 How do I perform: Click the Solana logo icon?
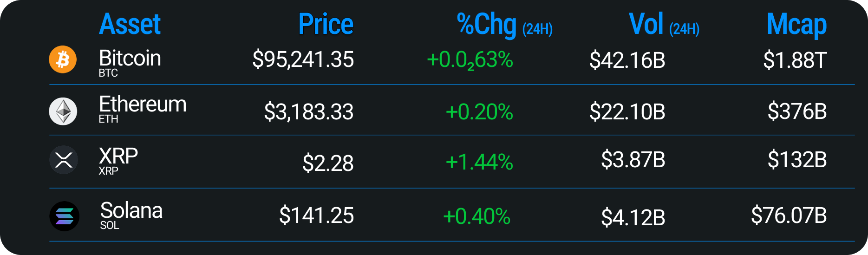[64, 216]
